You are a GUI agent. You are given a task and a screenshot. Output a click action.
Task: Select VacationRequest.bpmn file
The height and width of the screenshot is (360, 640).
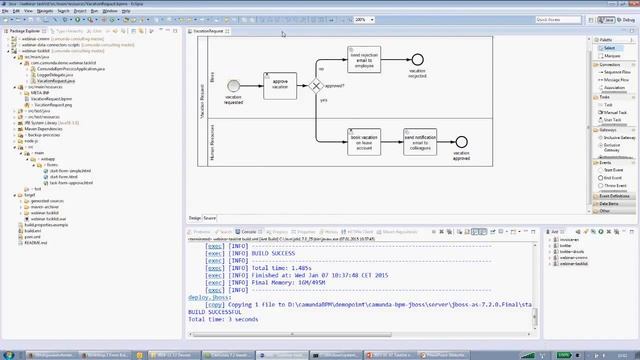click(51, 99)
